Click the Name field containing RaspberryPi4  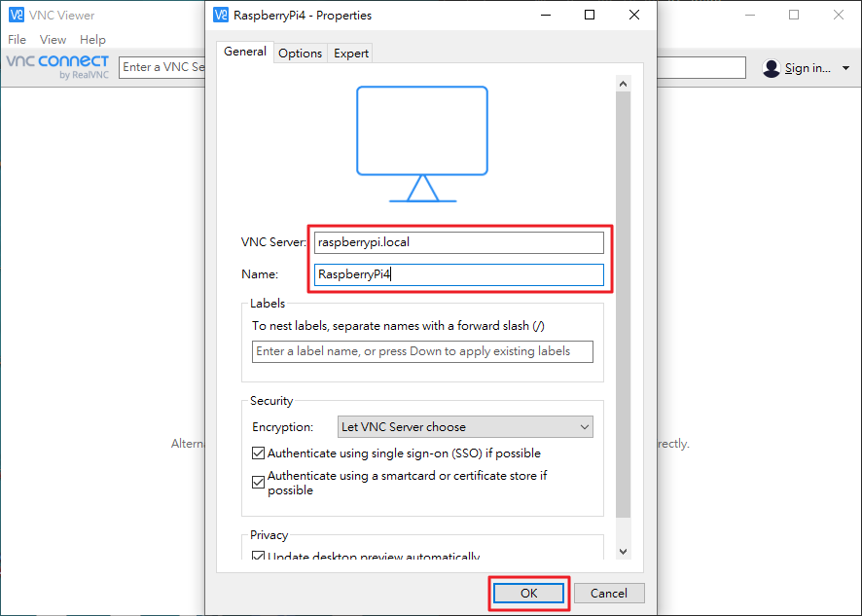459,274
